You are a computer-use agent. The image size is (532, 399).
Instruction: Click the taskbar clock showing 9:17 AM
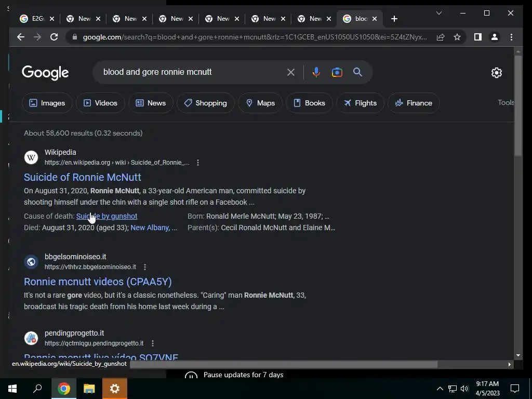[487, 389]
